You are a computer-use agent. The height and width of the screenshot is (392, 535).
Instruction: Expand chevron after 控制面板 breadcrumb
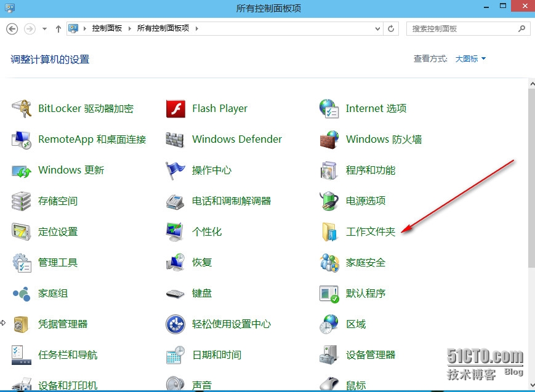click(x=130, y=29)
